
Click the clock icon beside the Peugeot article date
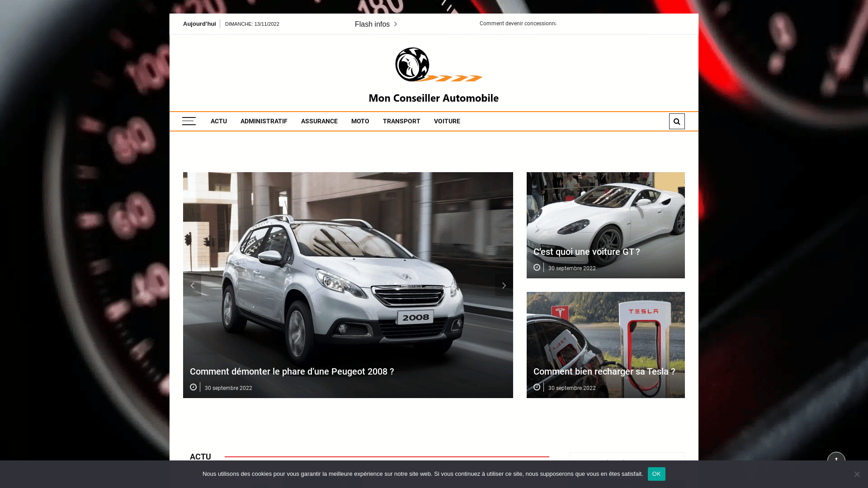(193, 387)
